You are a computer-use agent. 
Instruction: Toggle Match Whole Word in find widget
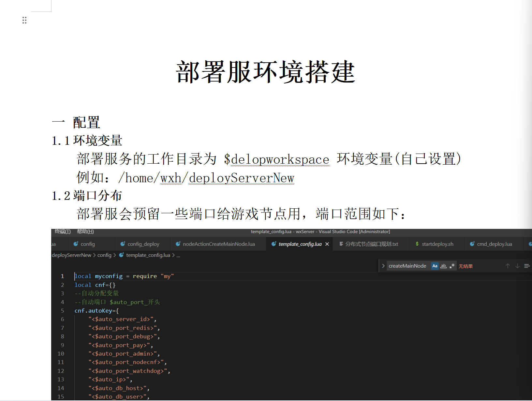443,266
